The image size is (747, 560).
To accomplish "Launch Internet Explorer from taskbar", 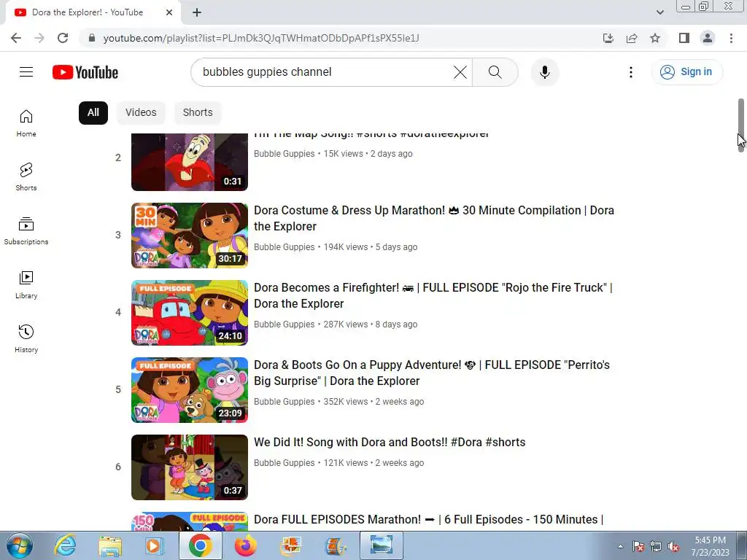I will pos(65,545).
